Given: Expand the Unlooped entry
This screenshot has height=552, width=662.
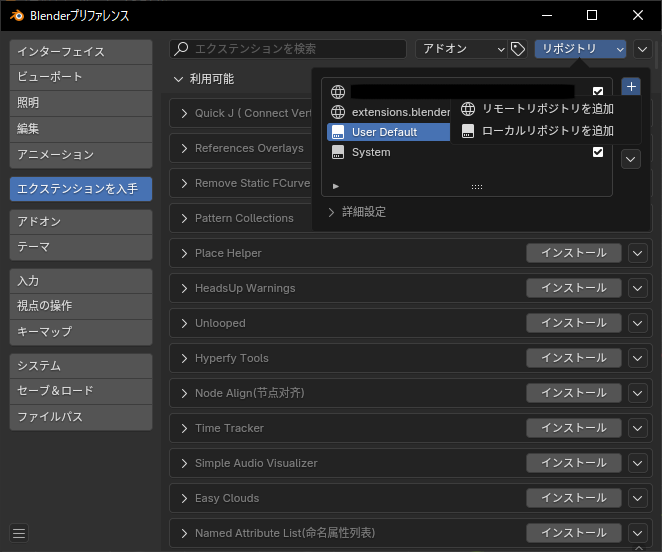Looking at the screenshot, I should point(184,324).
